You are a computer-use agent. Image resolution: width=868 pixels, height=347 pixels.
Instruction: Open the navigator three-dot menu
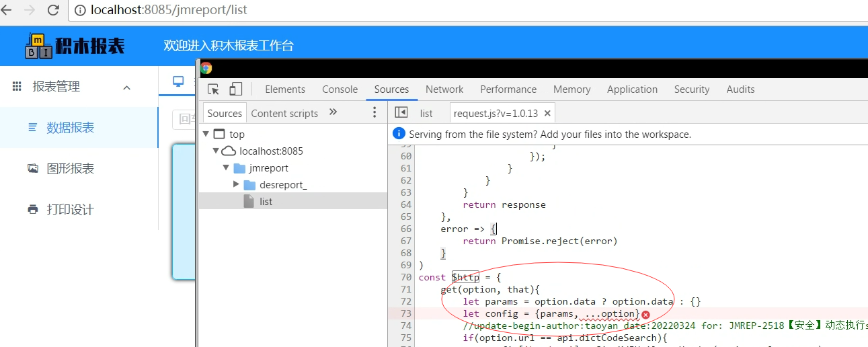coord(375,112)
